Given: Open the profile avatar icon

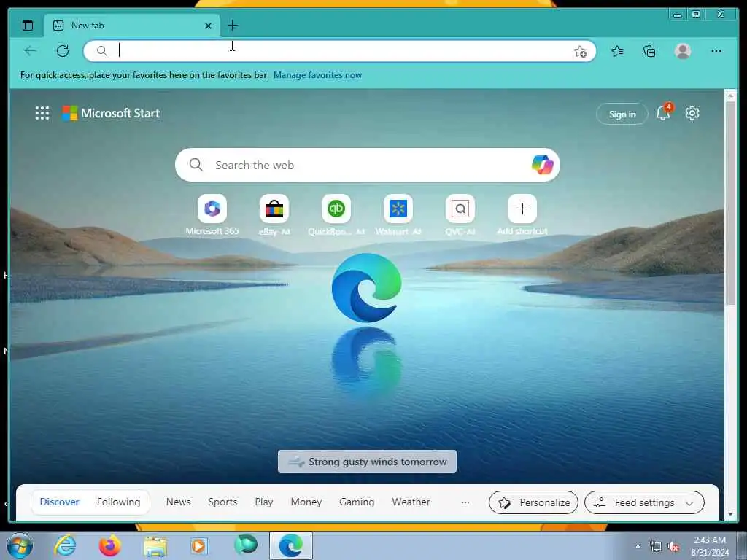Looking at the screenshot, I should 683,51.
